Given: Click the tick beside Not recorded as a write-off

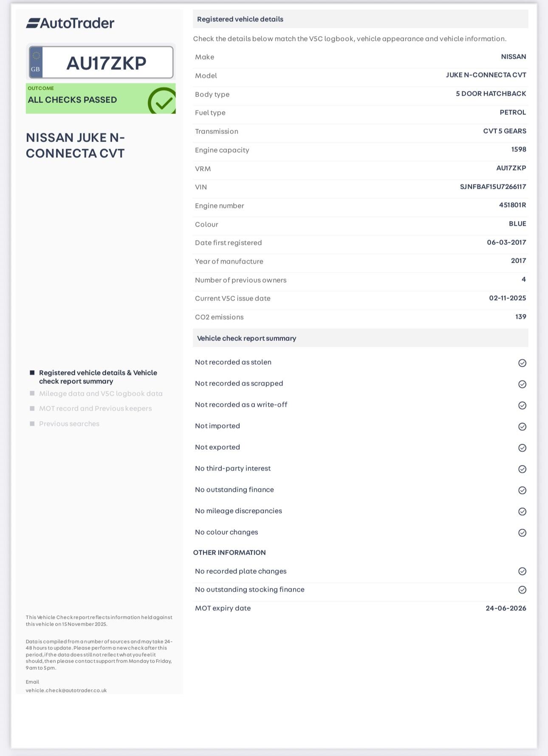Looking at the screenshot, I should coord(522,405).
